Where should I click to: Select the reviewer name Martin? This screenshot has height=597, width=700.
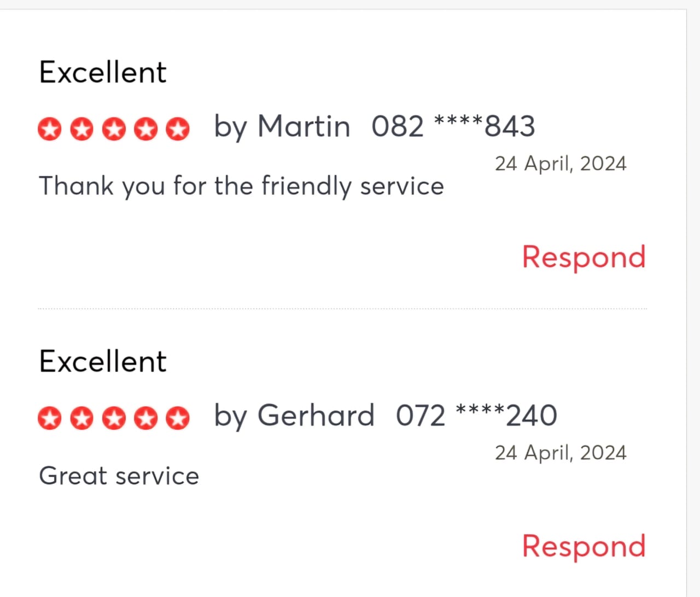coord(304,126)
